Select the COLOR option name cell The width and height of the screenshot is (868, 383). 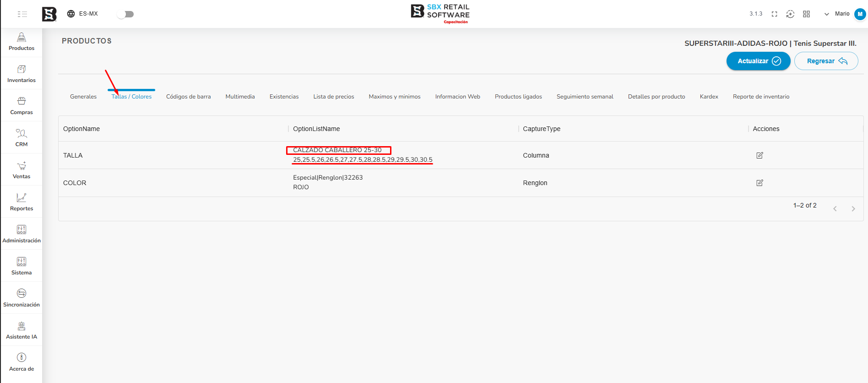coord(75,183)
